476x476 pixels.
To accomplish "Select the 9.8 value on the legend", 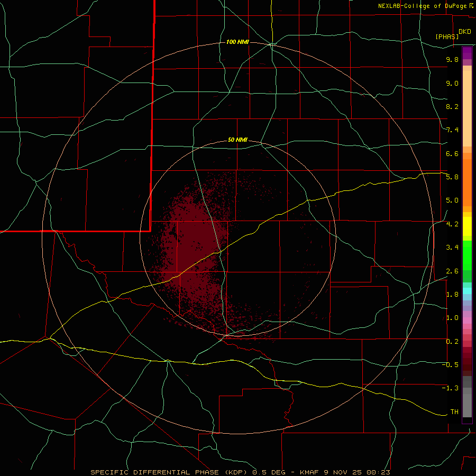I will 452,59.
